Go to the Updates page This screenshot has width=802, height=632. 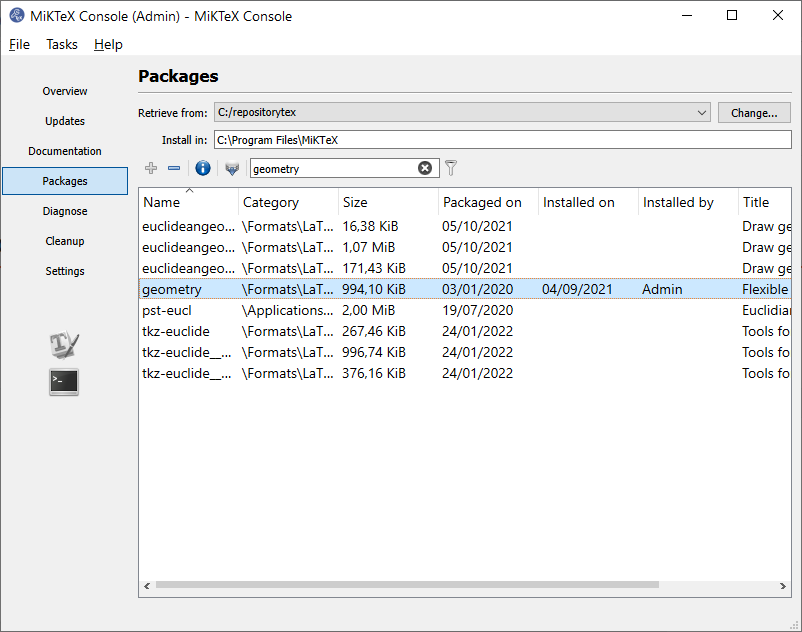pos(65,121)
